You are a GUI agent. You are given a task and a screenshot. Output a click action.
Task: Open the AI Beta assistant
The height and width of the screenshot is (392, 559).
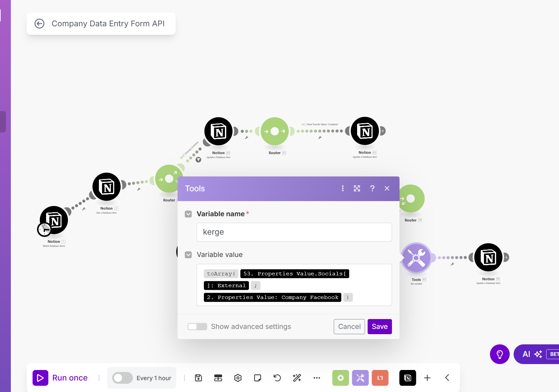pyautogui.click(x=537, y=354)
